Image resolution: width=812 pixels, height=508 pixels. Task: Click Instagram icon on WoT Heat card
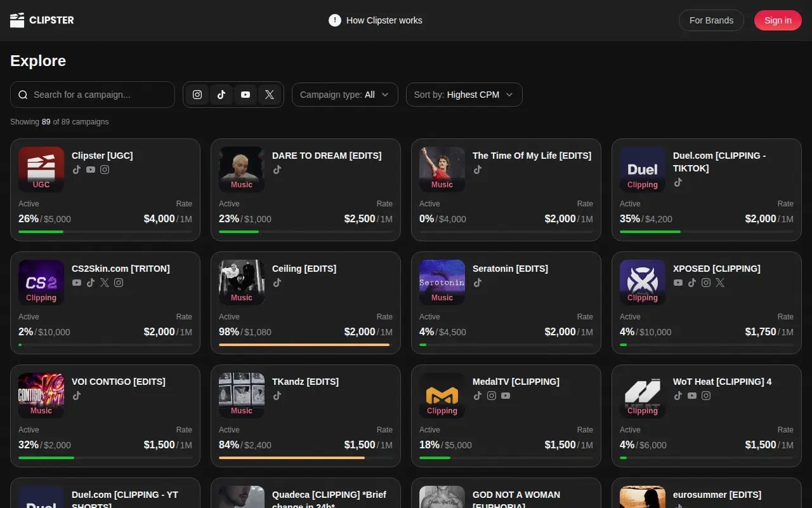click(x=706, y=396)
